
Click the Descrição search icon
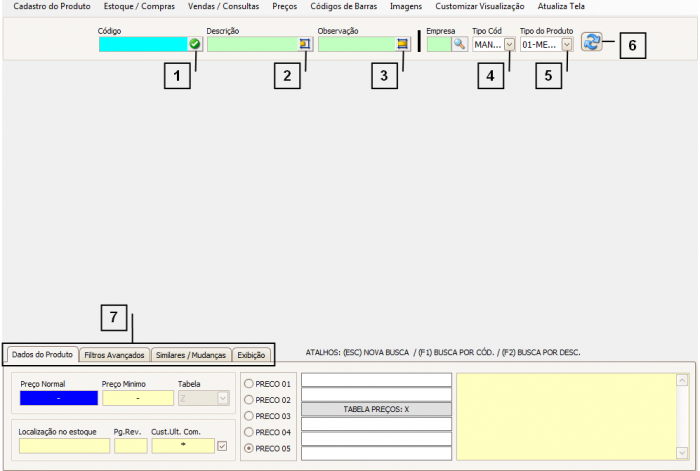(304, 44)
